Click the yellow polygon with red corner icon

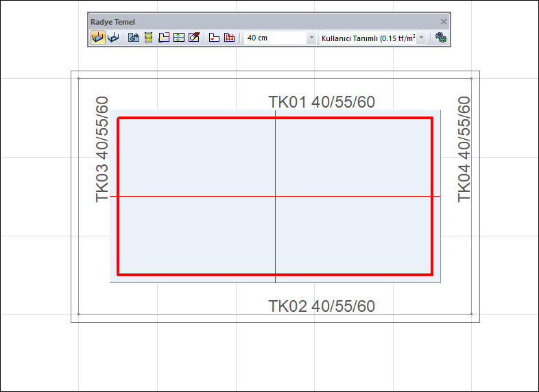point(164,38)
